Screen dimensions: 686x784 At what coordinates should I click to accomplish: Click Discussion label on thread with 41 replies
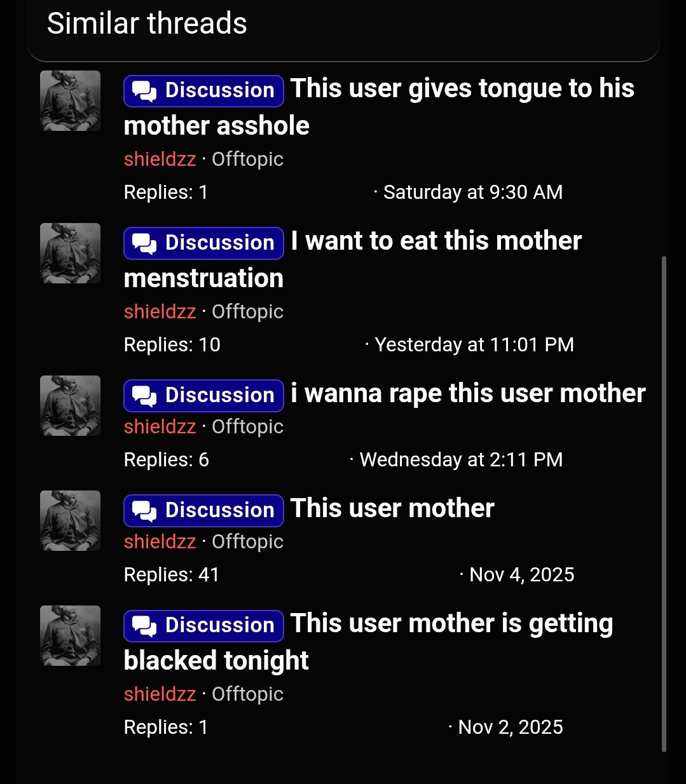point(203,510)
